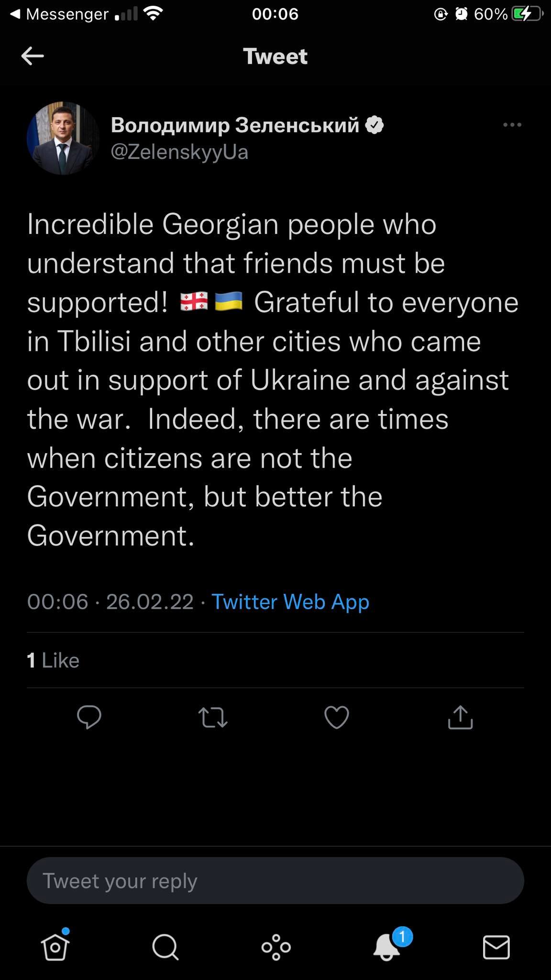
Task: Tap the @ZelenskyyUa handle
Action: tap(179, 152)
